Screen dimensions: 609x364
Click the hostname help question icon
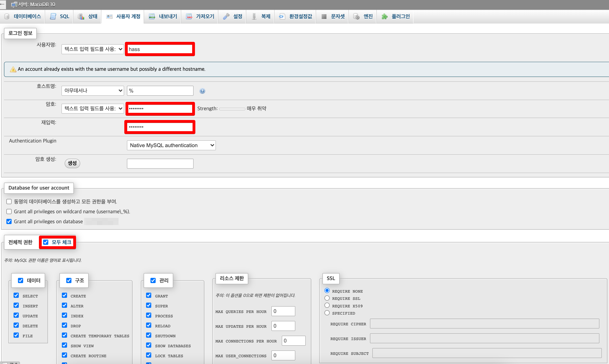coord(202,91)
